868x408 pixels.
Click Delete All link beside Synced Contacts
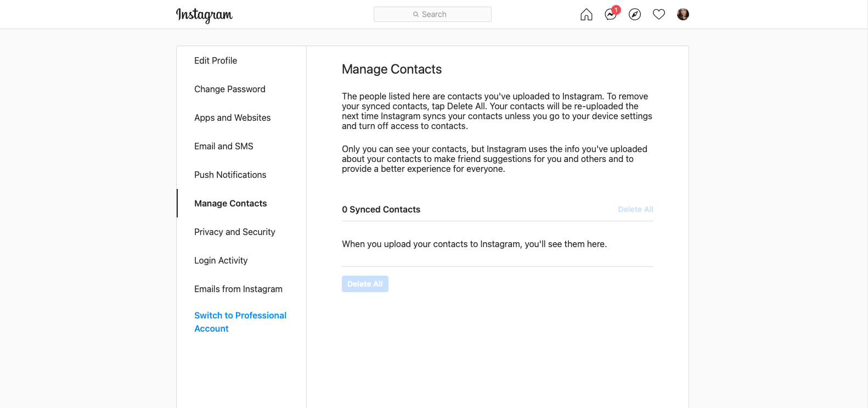tap(635, 209)
